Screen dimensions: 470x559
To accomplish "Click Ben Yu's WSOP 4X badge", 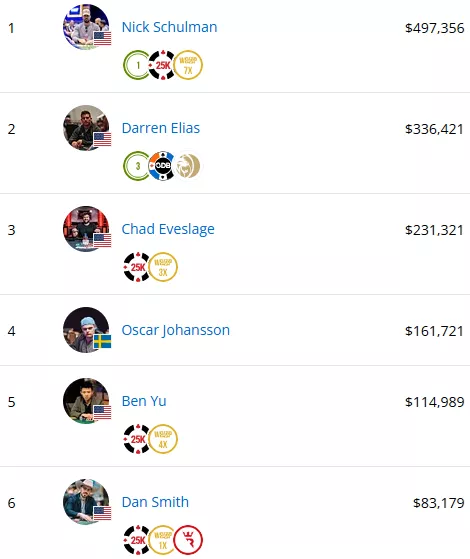I will click(x=163, y=439).
